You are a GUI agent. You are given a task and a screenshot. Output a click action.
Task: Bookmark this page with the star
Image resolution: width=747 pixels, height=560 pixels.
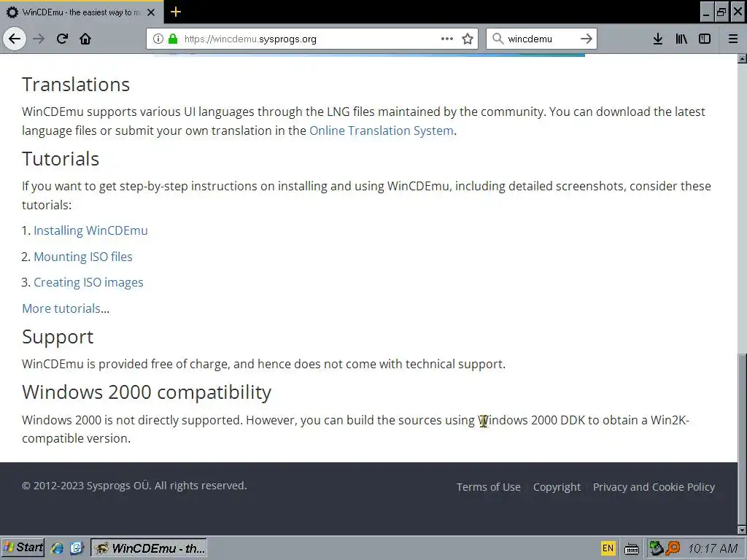(x=468, y=39)
